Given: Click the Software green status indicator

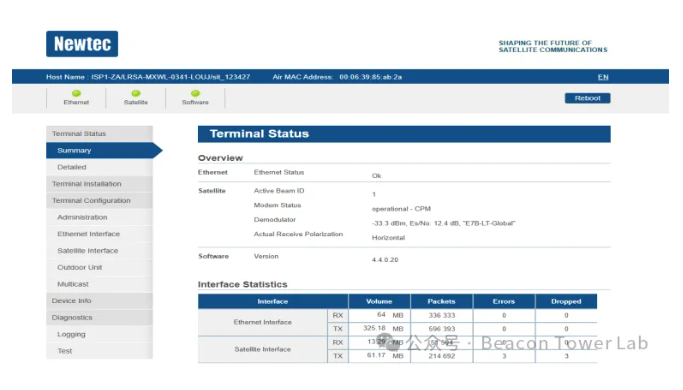Looking at the screenshot, I should click(196, 93).
